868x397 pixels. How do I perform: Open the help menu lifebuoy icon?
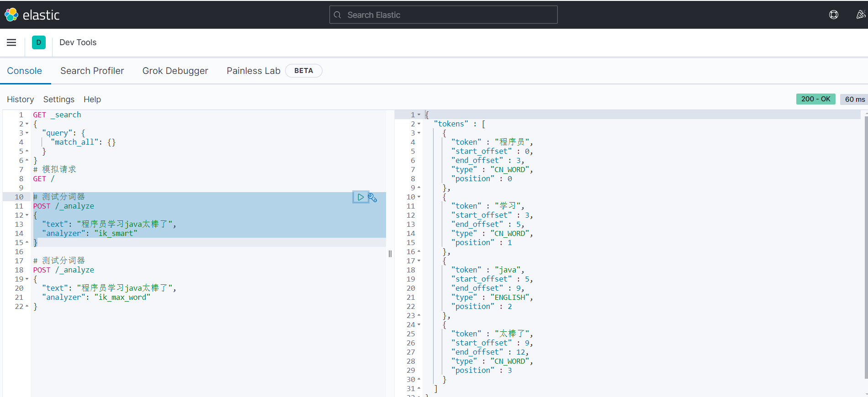coord(834,15)
